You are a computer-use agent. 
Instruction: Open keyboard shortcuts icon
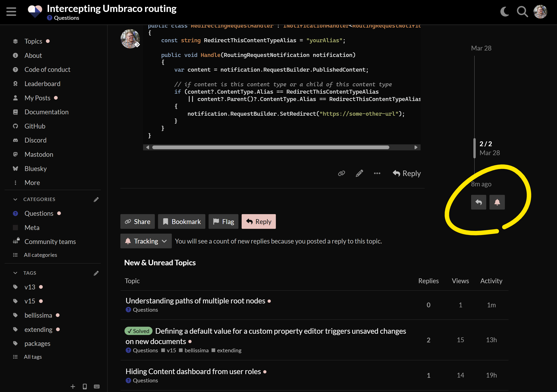pyautogui.click(x=96, y=386)
